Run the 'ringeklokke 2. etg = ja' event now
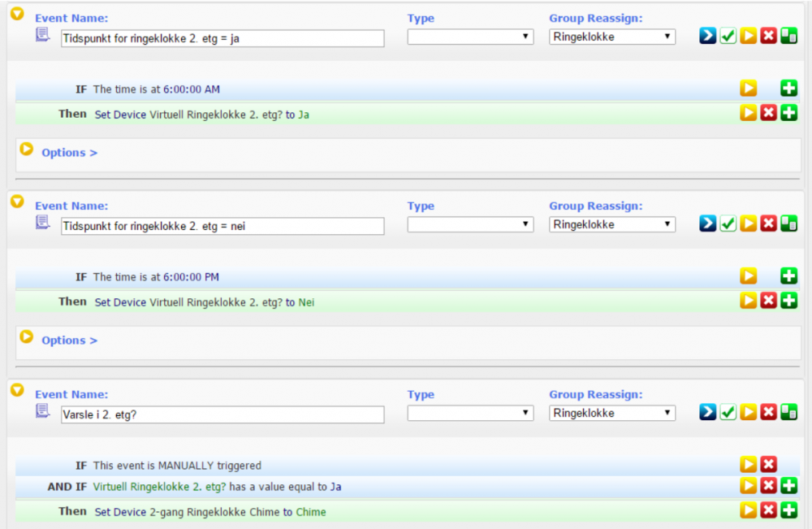812x529 pixels. pyautogui.click(x=748, y=37)
